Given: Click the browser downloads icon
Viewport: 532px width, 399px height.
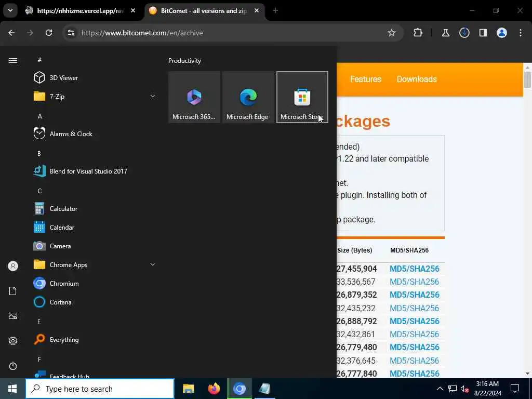Looking at the screenshot, I should [464, 33].
